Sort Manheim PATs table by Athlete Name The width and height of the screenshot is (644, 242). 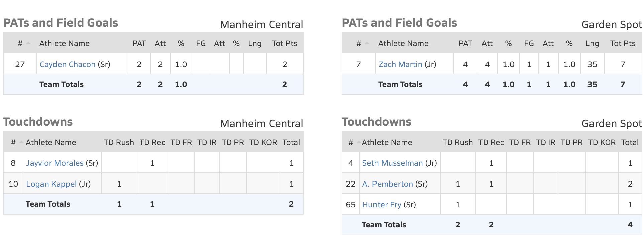tap(64, 43)
